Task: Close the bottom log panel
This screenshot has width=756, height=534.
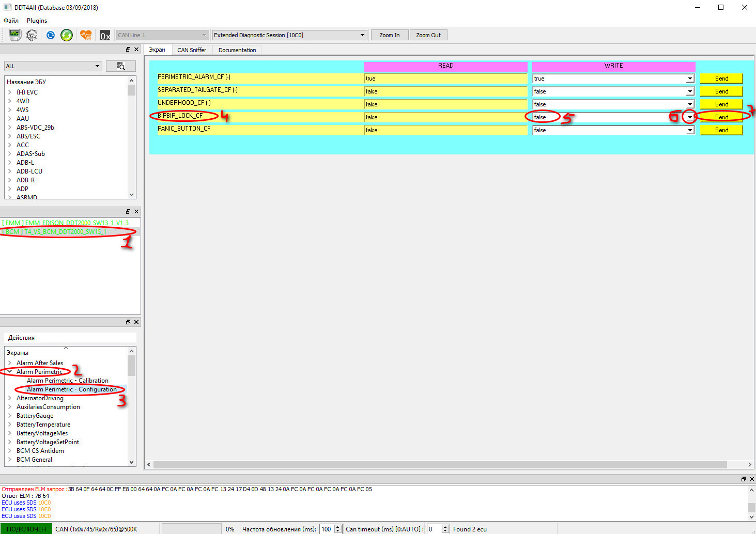Action: click(752, 479)
